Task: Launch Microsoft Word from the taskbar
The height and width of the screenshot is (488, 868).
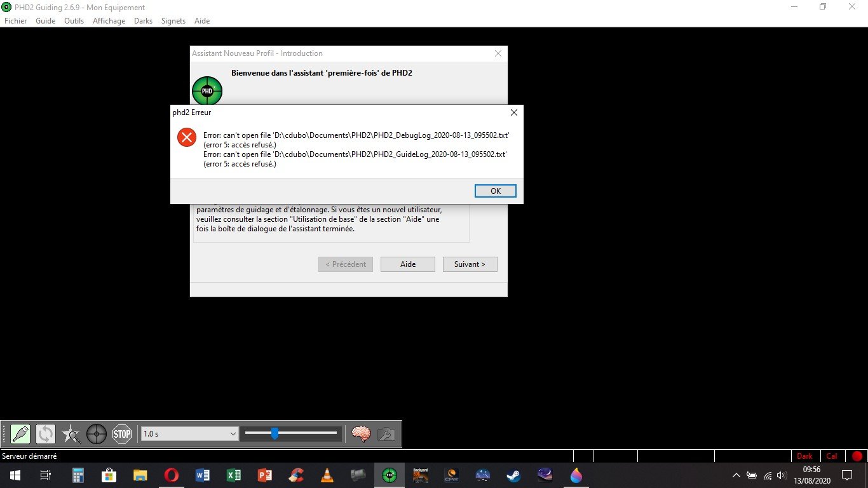Action: (203, 475)
